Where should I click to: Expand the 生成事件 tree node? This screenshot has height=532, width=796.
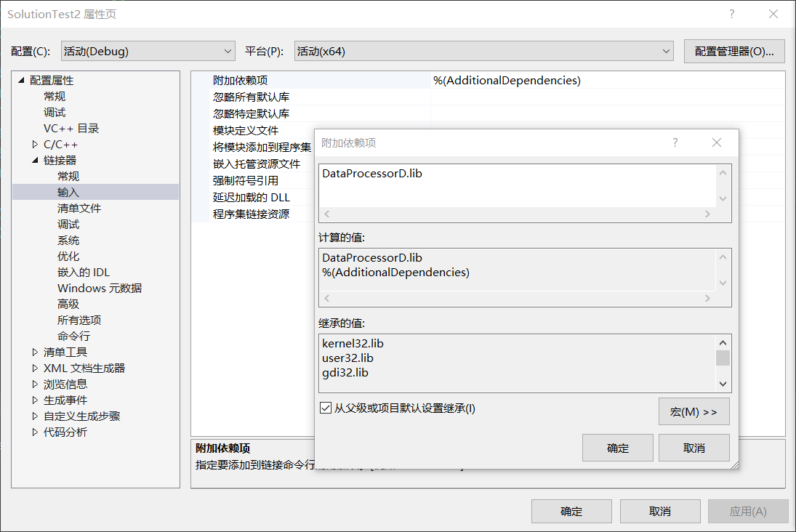[32, 400]
